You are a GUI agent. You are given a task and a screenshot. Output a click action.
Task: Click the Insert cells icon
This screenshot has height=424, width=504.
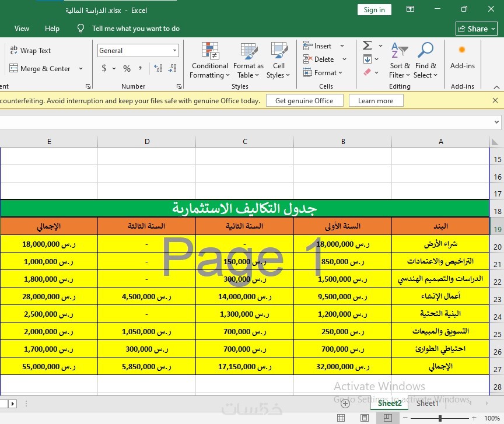tap(307, 45)
